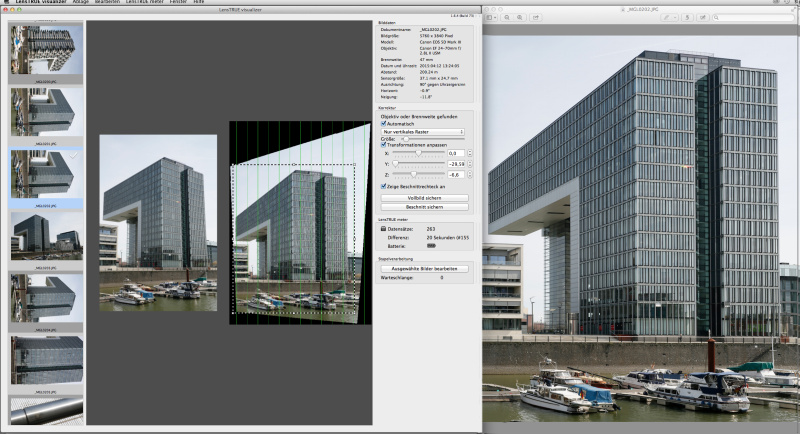This screenshot has width=800, height=434.
Task: Select the highlighted third thumbnail with checkmark
Action: coord(46,174)
